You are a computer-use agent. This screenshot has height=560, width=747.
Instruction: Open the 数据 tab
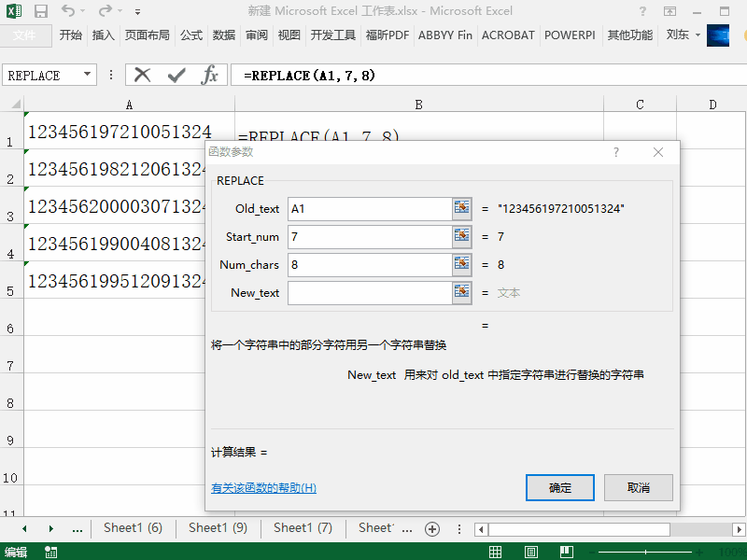(x=224, y=35)
